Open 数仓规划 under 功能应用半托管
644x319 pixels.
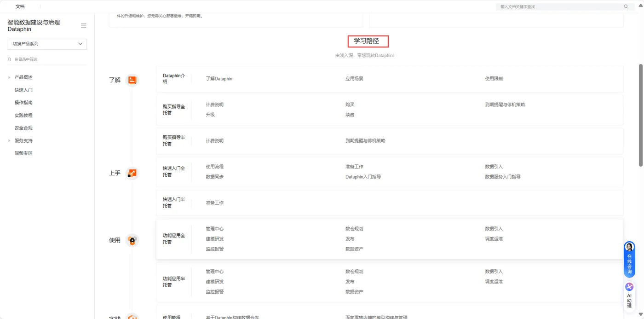click(x=354, y=272)
